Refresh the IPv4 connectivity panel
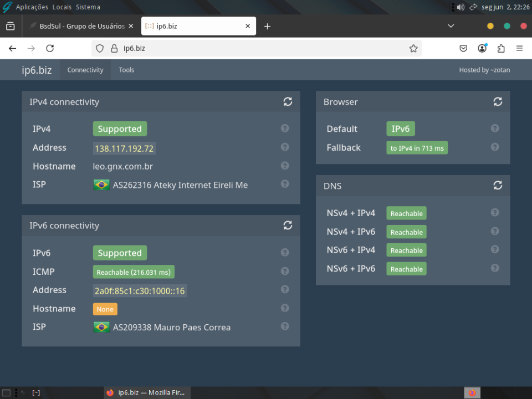 point(288,101)
